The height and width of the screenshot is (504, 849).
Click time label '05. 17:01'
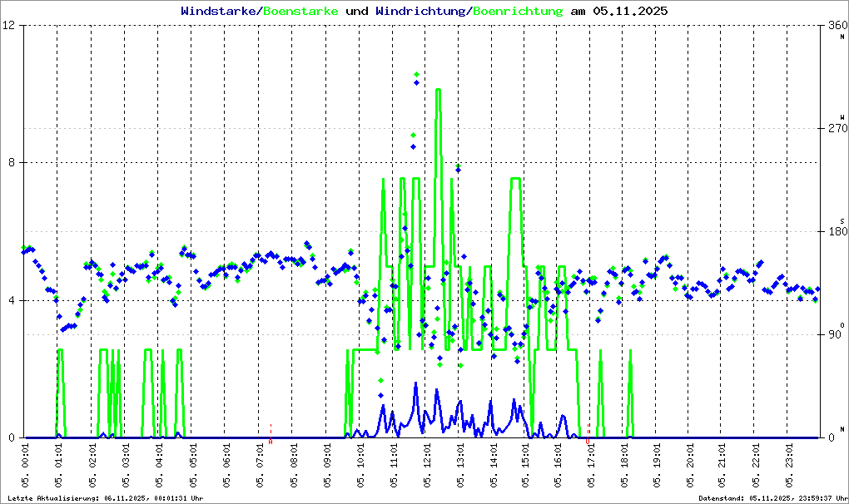[x=591, y=466]
